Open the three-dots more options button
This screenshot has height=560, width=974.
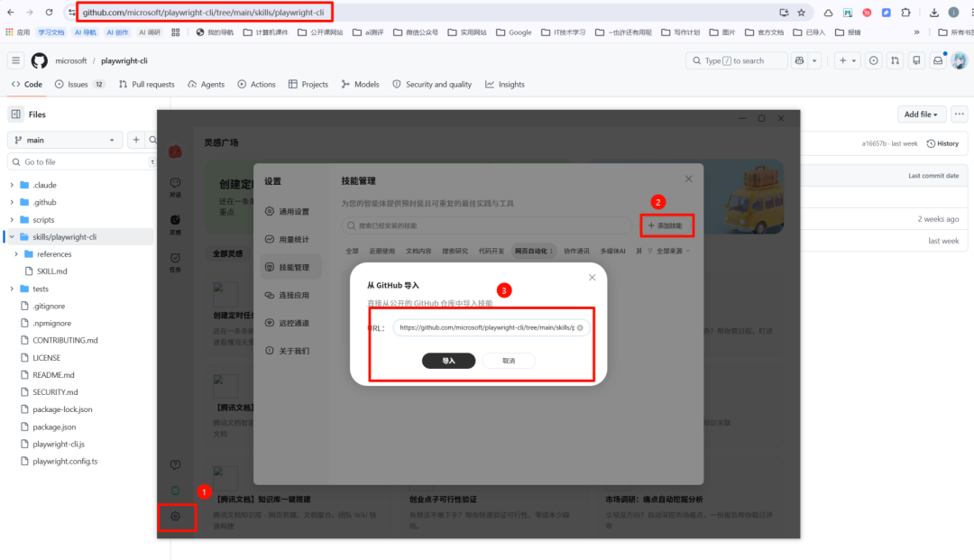(x=959, y=115)
